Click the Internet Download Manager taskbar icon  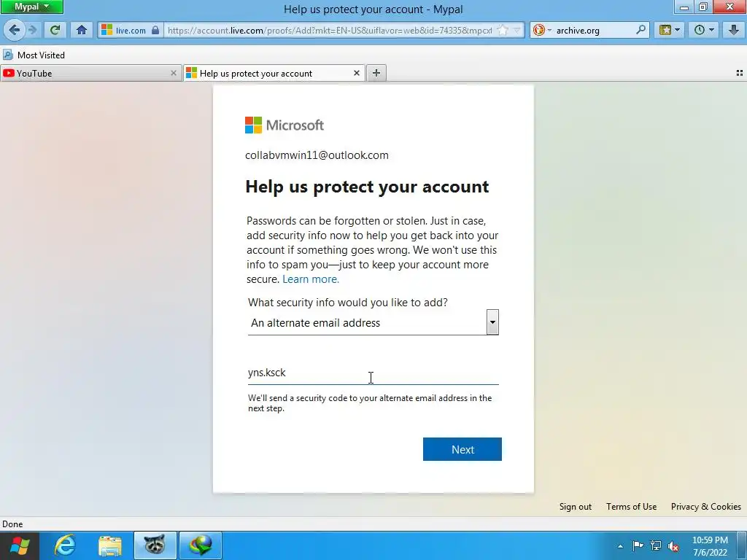200,545
